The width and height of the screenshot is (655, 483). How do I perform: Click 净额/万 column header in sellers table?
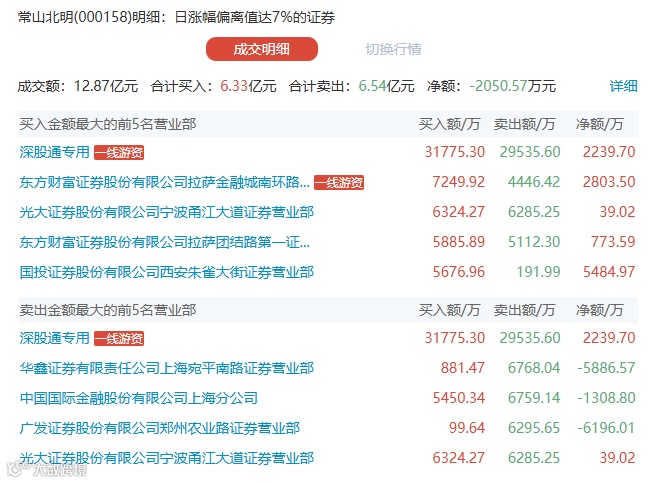[599, 310]
